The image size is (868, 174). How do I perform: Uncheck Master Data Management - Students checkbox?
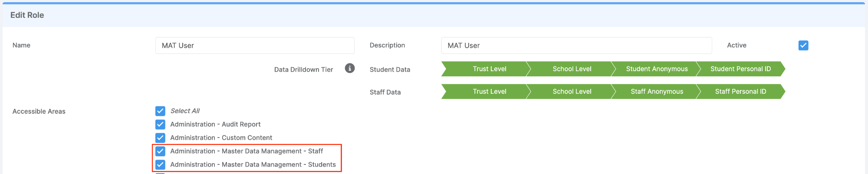click(x=160, y=165)
